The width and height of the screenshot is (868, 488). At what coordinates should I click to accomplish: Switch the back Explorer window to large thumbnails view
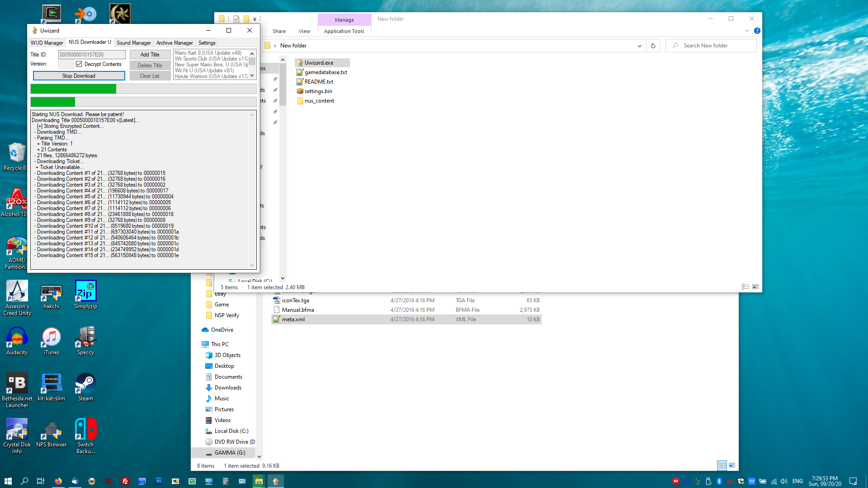(732, 465)
